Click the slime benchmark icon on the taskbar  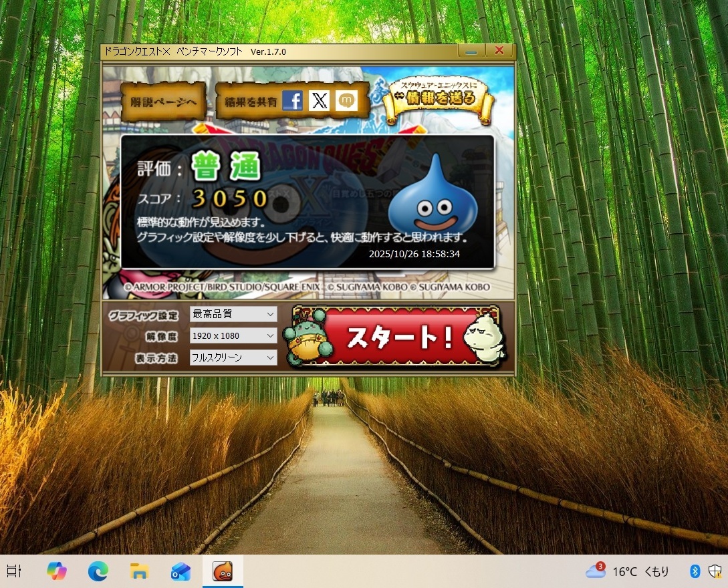(x=223, y=571)
